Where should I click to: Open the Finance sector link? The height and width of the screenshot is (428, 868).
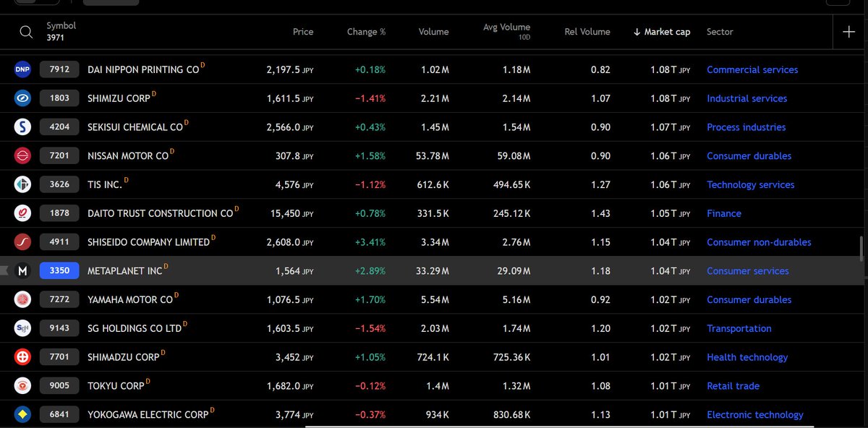(724, 213)
